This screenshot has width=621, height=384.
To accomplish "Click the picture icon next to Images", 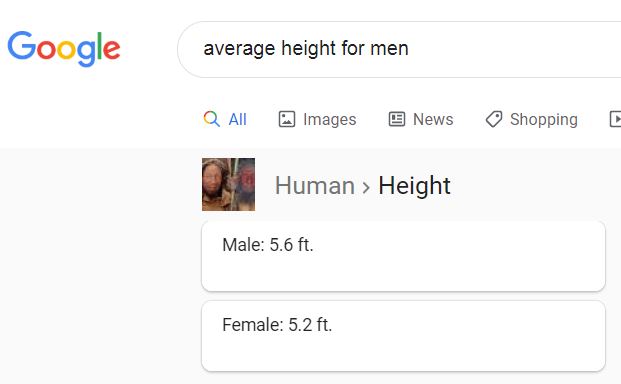I will [287, 119].
